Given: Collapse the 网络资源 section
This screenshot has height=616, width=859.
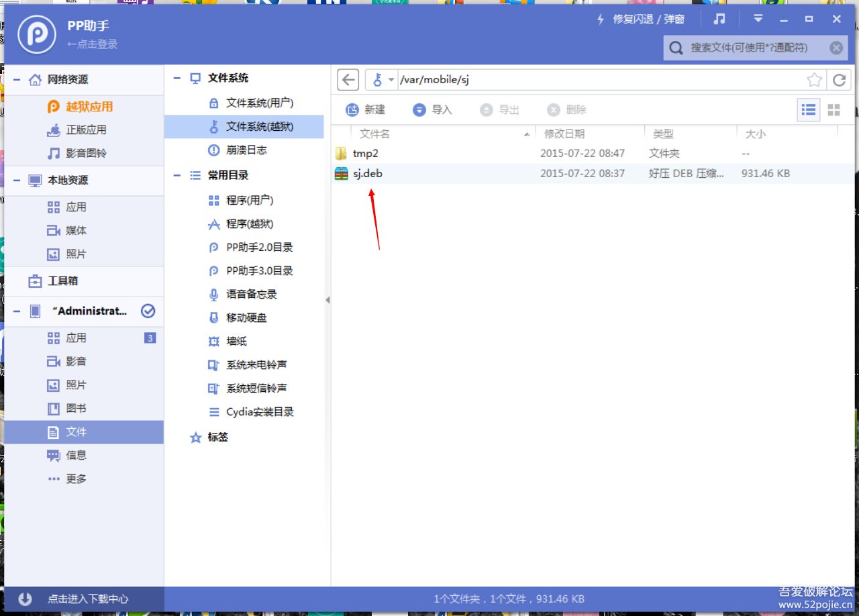Looking at the screenshot, I should click(16, 80).
